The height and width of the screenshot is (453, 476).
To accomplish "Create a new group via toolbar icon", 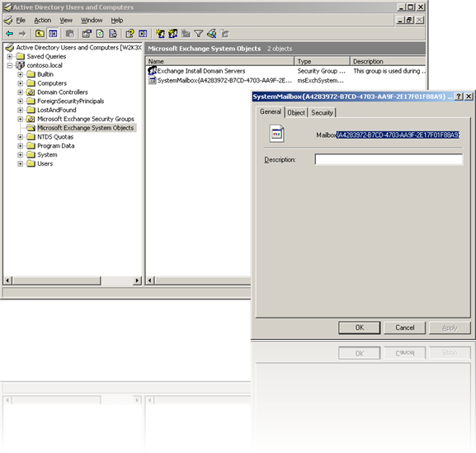I will pyautogui.click(x=173, y=33).
